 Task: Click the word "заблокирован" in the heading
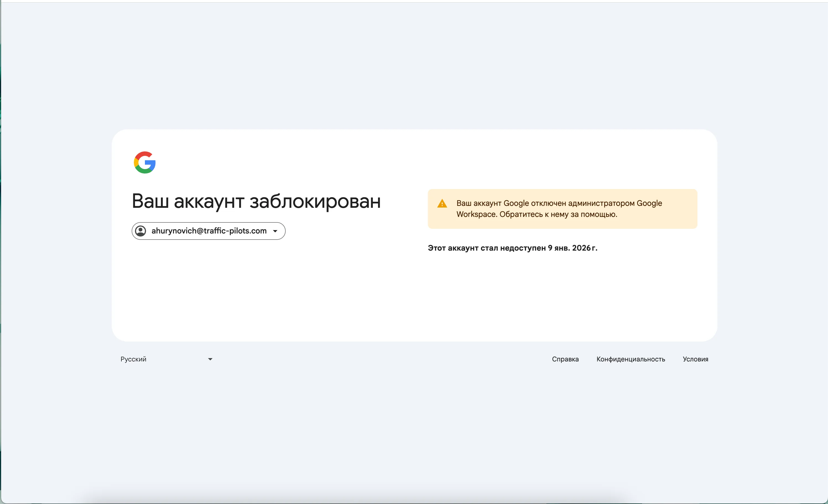315,201
